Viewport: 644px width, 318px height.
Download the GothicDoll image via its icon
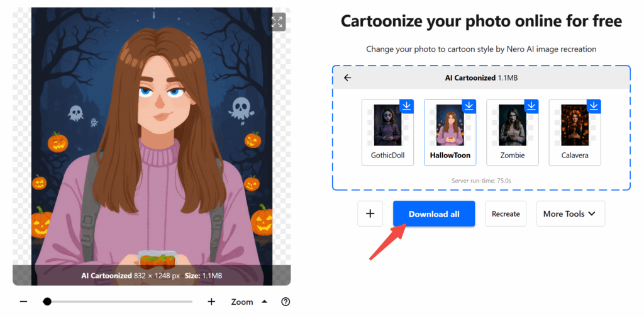tap(406, 106)
